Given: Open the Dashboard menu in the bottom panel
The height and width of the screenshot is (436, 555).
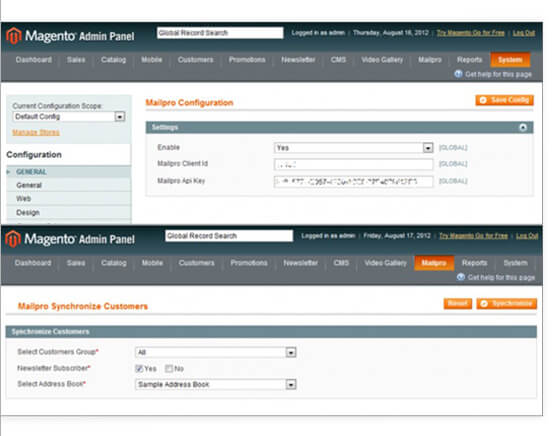Looking at the screenshot, I should [x=33, y=263].
